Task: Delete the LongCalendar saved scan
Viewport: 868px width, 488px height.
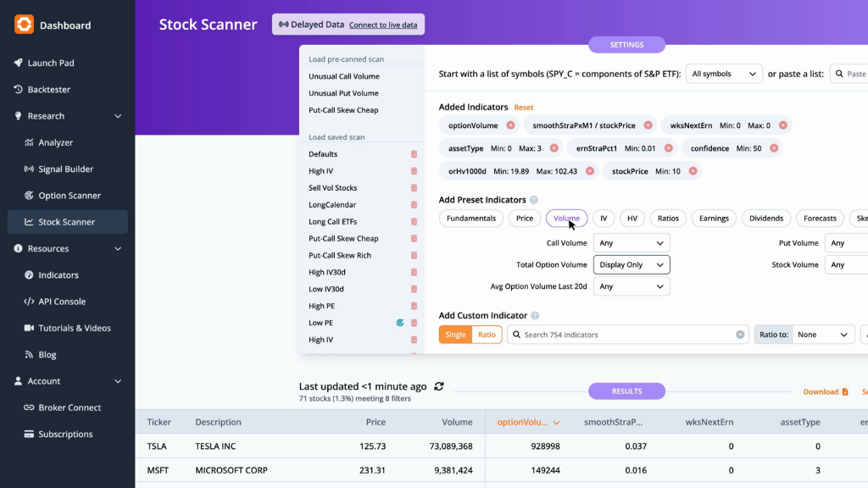Action: point(414,205)
